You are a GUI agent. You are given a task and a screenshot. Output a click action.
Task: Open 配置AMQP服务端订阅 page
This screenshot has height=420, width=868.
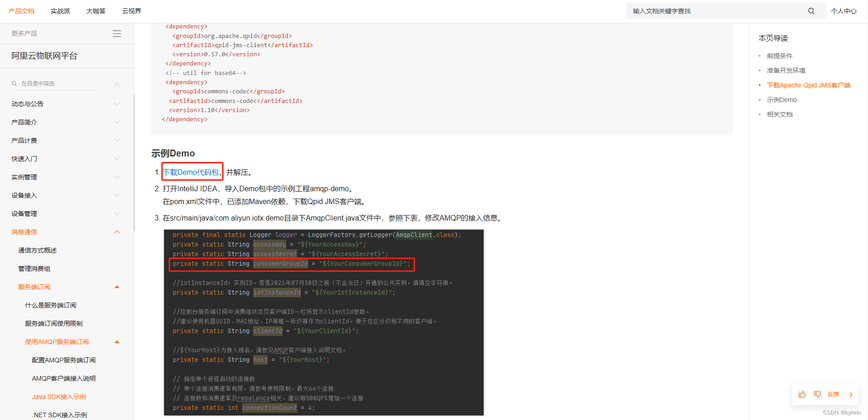click(x=64, y=360)
